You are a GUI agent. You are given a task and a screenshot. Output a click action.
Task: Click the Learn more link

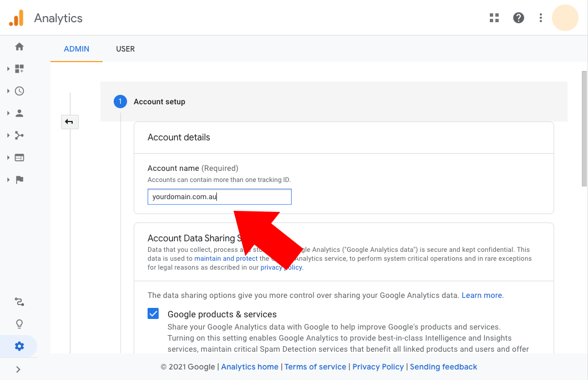[x=482, y=295]
